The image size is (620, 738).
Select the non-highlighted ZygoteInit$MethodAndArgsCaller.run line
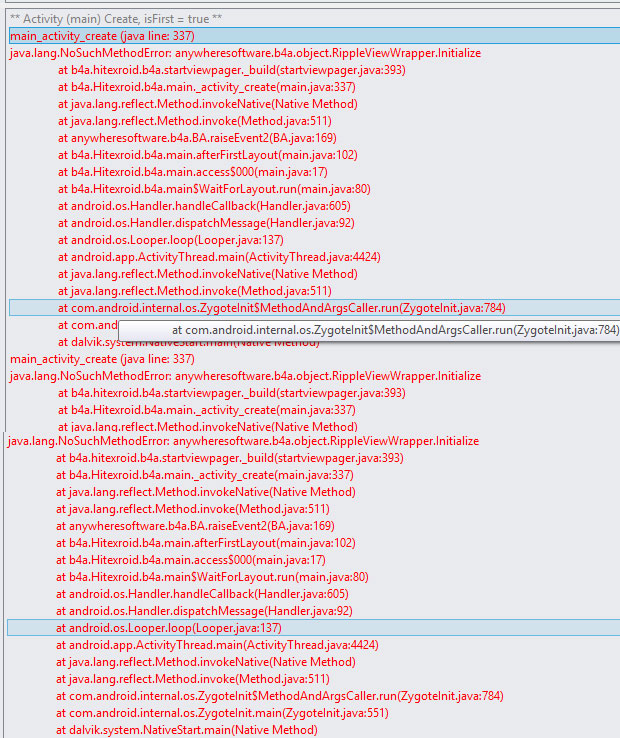(279, 696)
